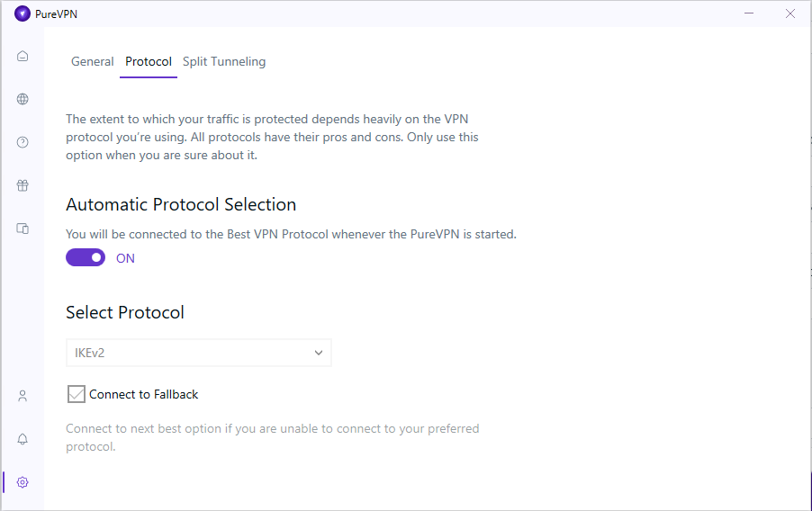Click the PureVPN logo in title bar

(x=23, y=14)
